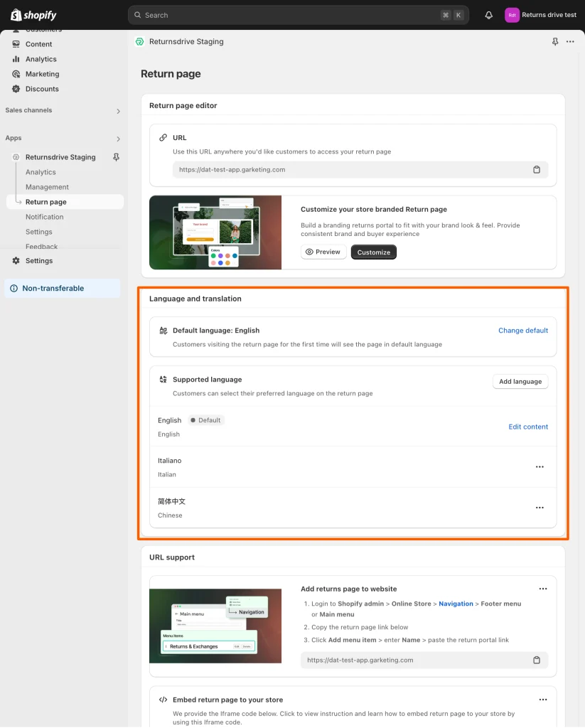
Task: Click the Add language button
Action: pyautogui.click(x=520, y=381)
